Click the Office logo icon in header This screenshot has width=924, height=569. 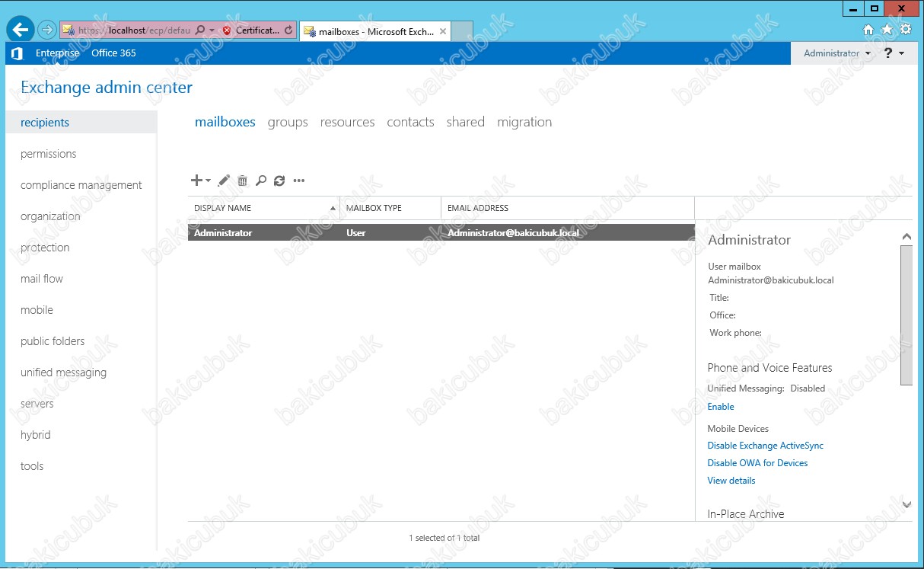(x=17, y=53)
